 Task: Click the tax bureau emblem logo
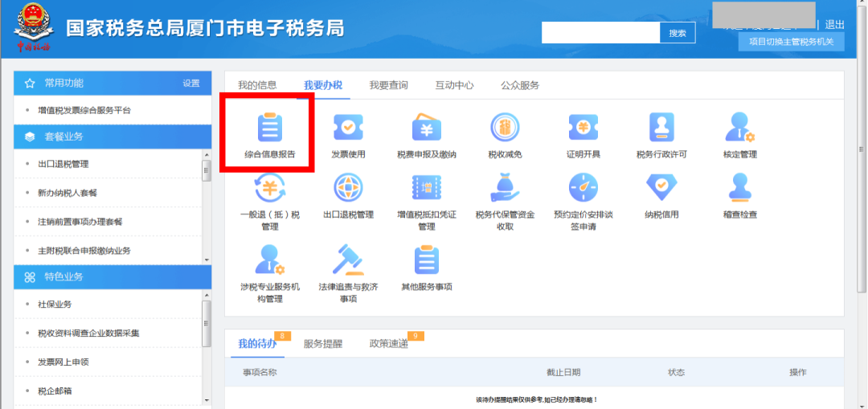[x=33, y=27]
